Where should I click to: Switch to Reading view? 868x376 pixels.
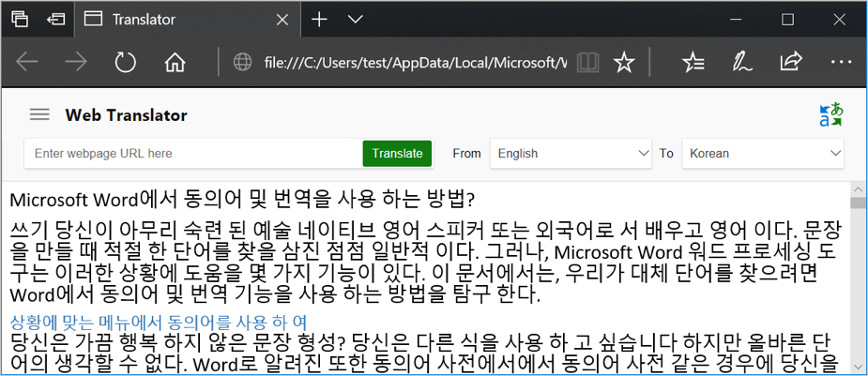[x=587, y=63]
